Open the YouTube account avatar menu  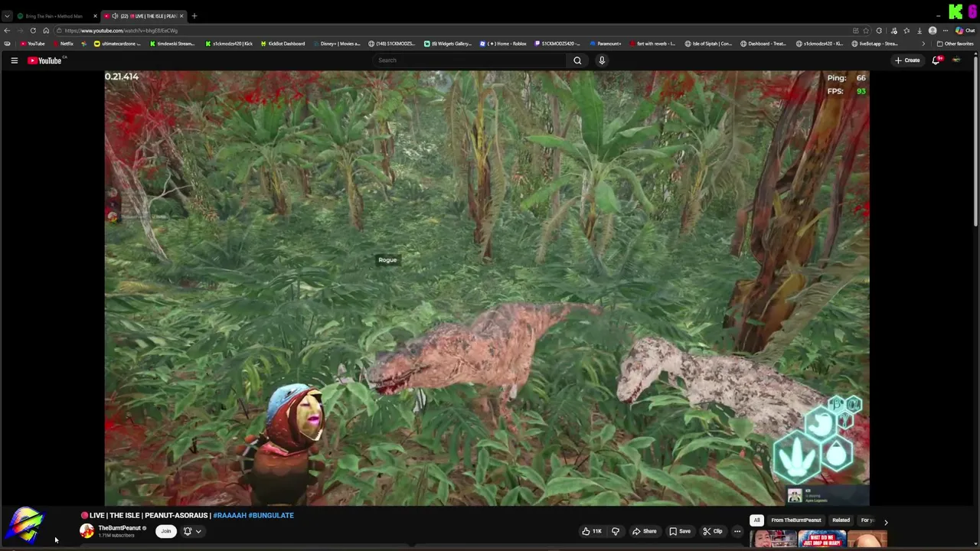pos(956,60)
